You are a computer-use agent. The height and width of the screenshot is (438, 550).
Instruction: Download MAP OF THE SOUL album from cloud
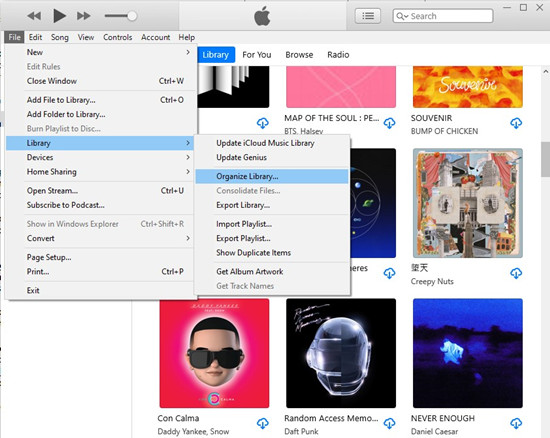389,123
